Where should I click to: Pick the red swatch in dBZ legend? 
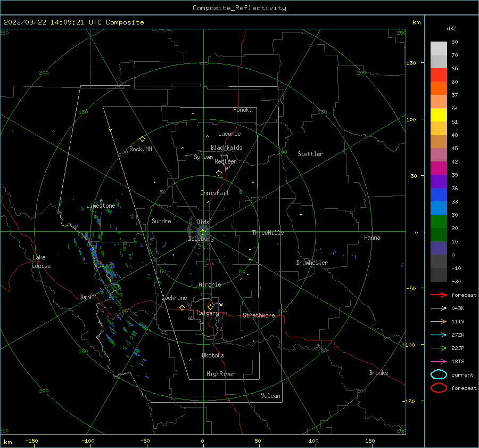pos(439,75)
